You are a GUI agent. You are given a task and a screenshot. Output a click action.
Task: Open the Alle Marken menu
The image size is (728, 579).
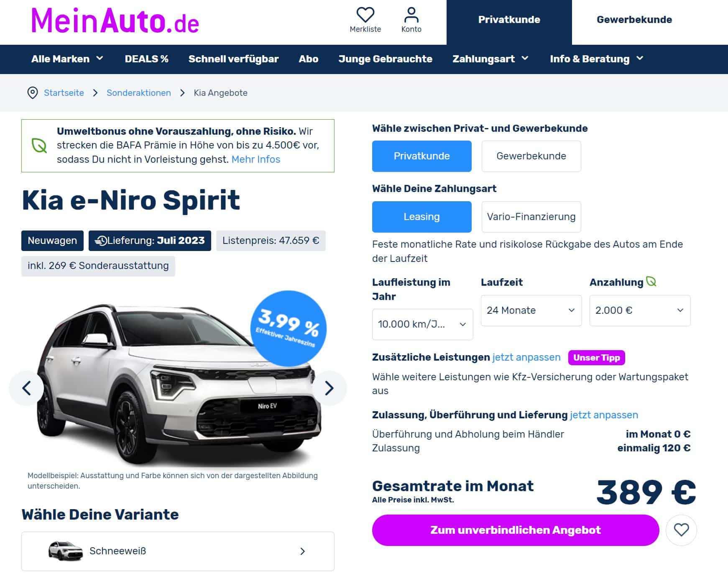67,59
